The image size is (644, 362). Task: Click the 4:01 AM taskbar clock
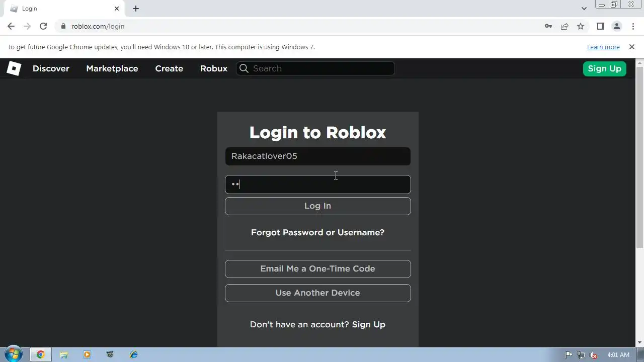(x=618, y=355)
